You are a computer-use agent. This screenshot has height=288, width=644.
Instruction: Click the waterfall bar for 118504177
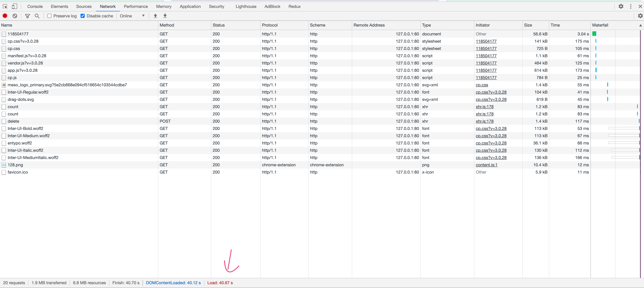[x=594, y=34]
